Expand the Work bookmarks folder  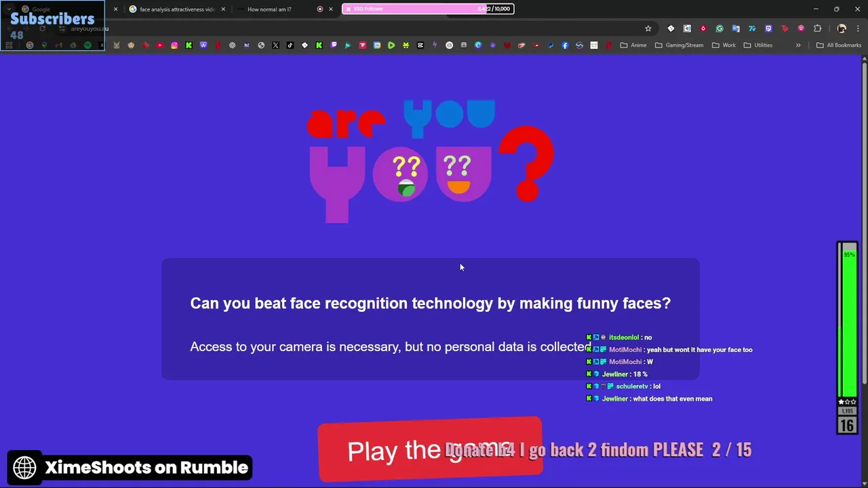pyautogui.click(x=724, y=45)
